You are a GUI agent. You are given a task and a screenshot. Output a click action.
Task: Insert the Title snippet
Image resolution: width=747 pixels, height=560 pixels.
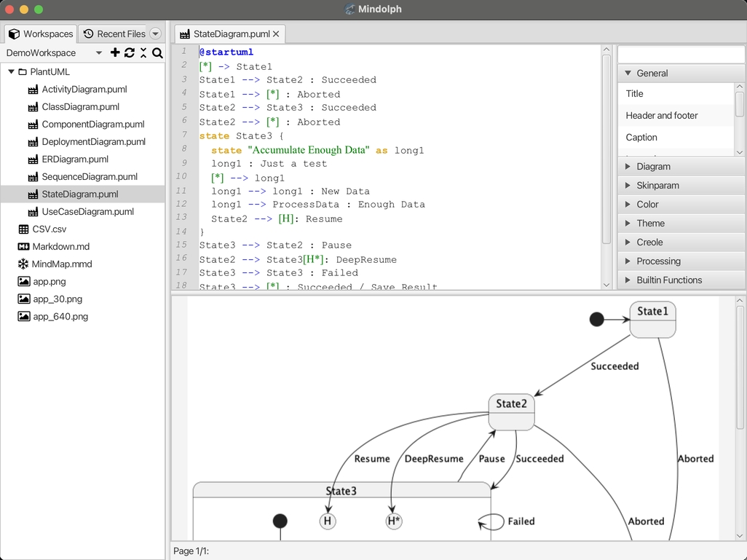click(676, 94)
